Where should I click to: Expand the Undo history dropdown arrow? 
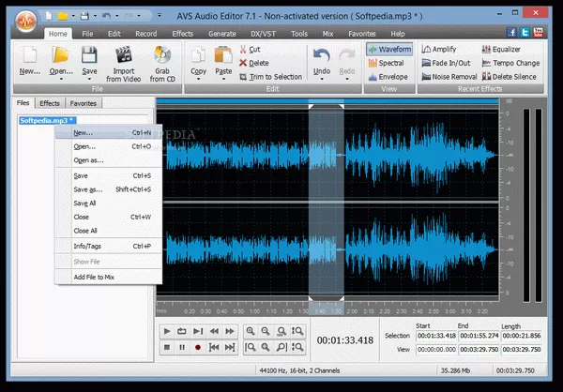tap(321, 79)
